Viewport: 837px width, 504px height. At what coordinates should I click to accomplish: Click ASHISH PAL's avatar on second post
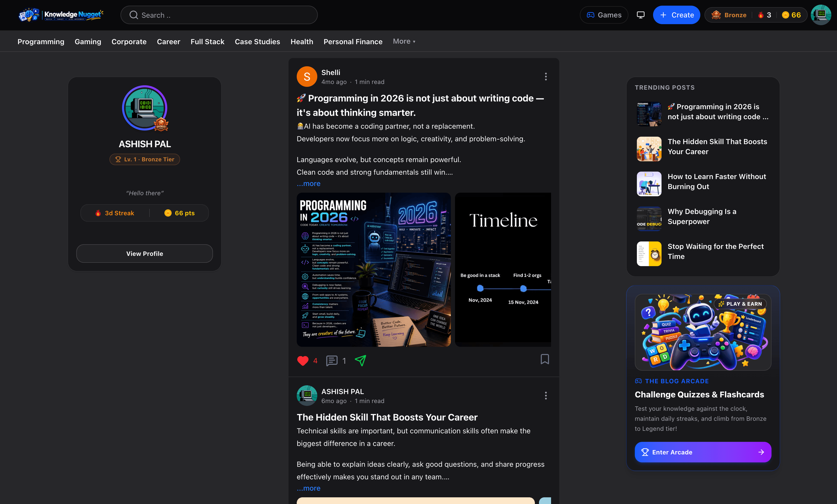click(x=306, y=395)
